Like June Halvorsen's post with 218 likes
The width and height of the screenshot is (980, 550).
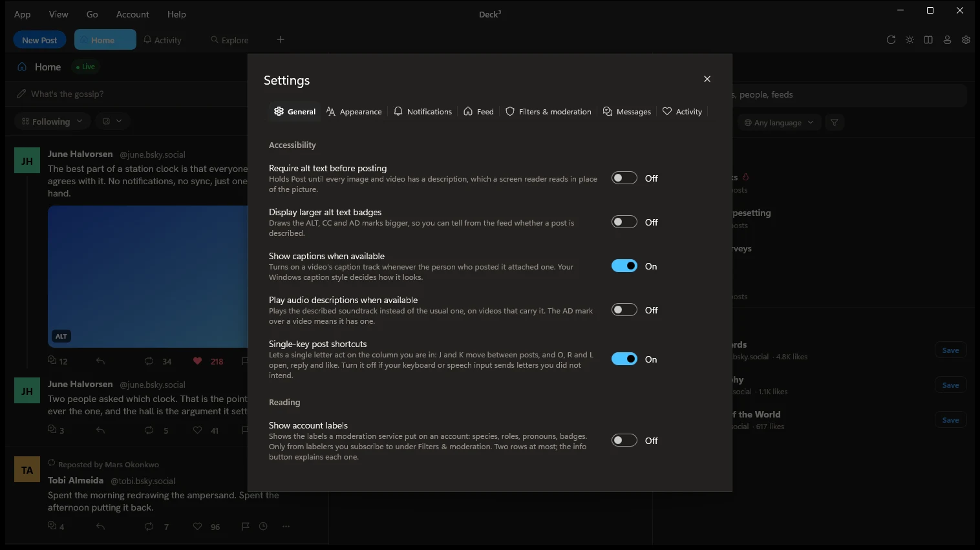(x=197, y=361)
